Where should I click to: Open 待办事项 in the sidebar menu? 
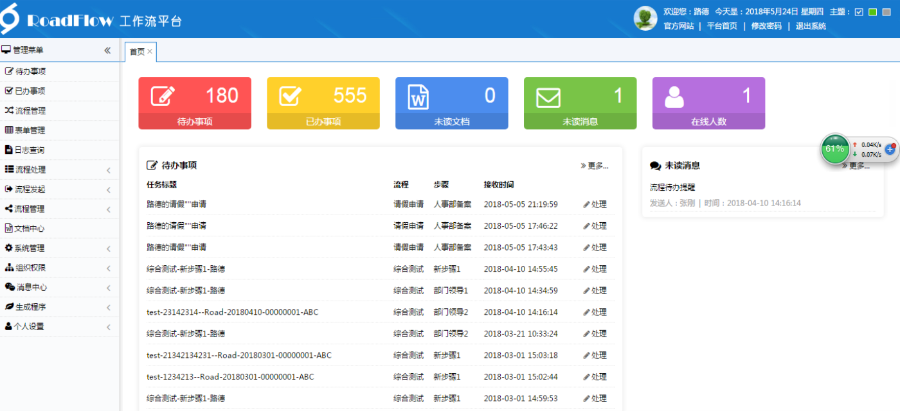point(60,71)
